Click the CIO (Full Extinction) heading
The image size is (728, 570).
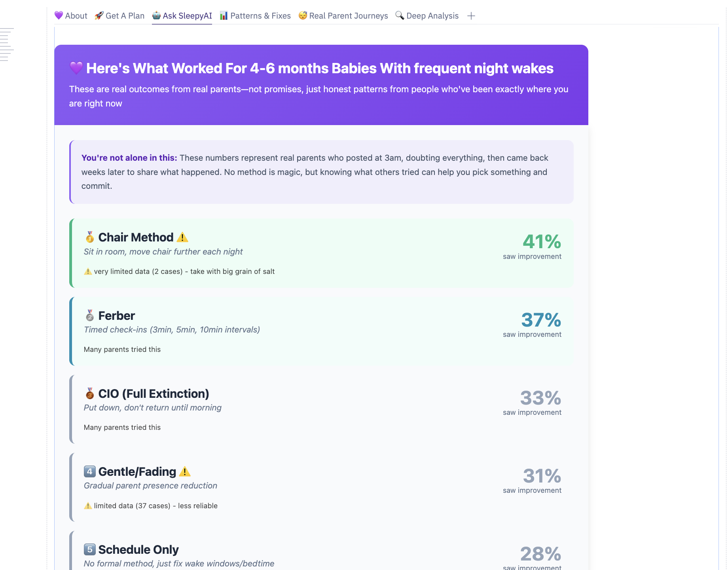[x=154, y=393]
